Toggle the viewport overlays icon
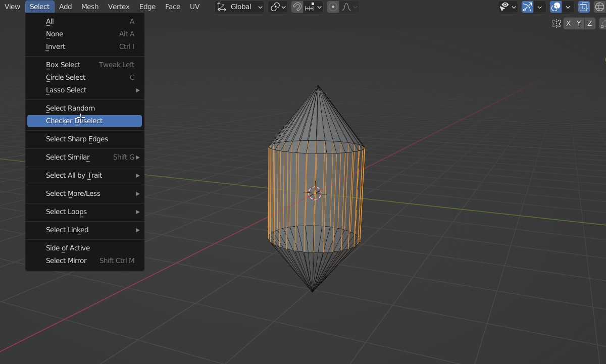The width and height of the screenshot is (606, 364). (x=556, y=7)
